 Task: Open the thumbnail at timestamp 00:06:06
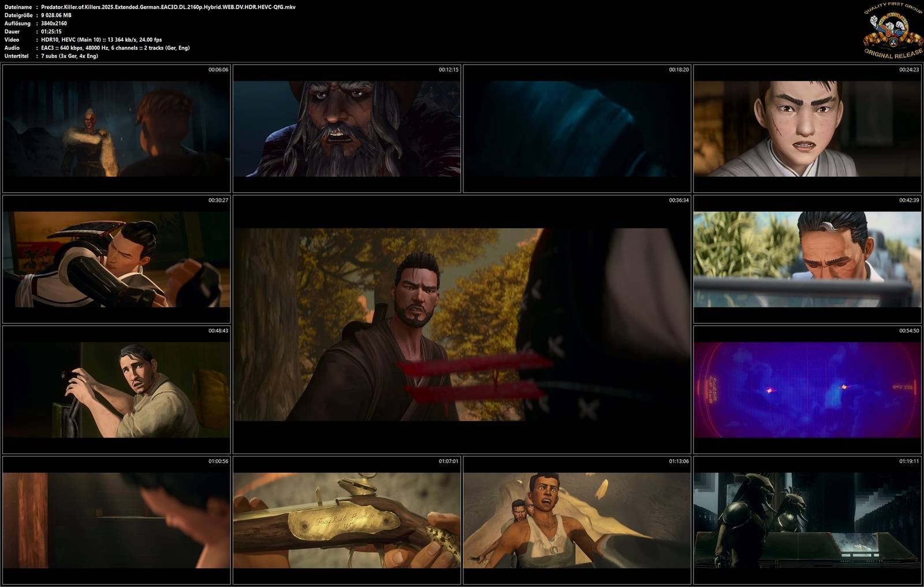[117, 128]
